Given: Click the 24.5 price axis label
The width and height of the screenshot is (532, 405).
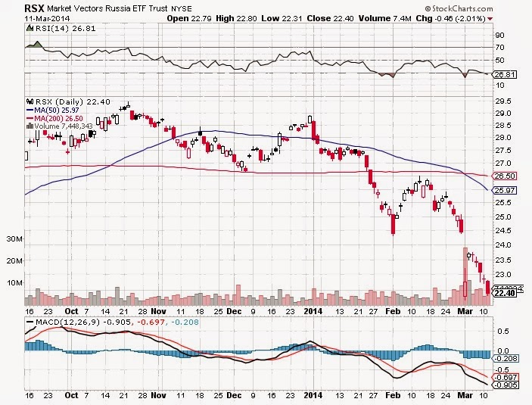Looking at the screenshot, I should 503,231.
